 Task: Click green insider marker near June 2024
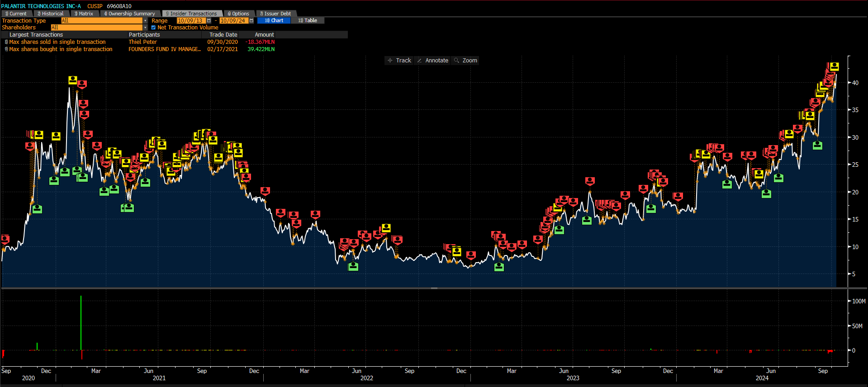(778, 178)
